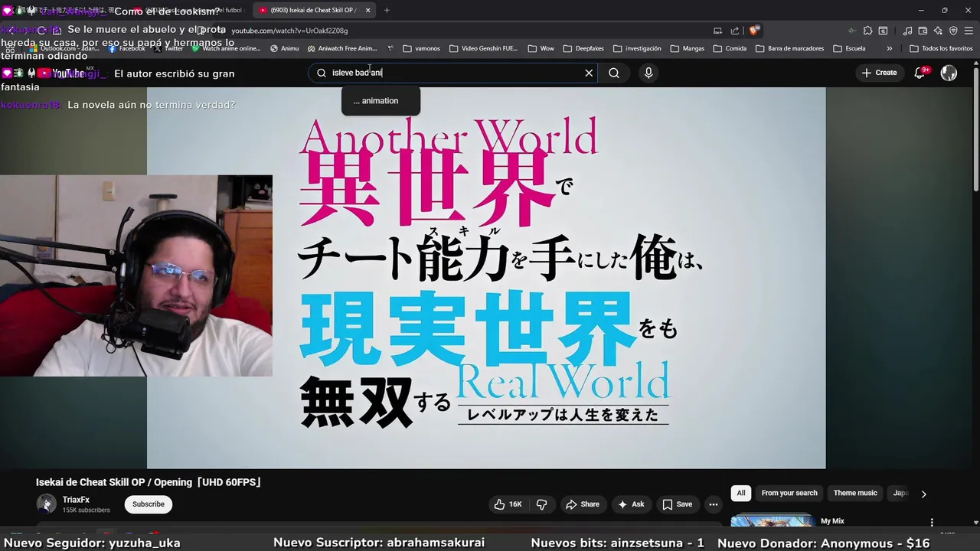
Task: Open the Escuela bookmarks folder
Action: pyautogui.click(x=848, y=48)
